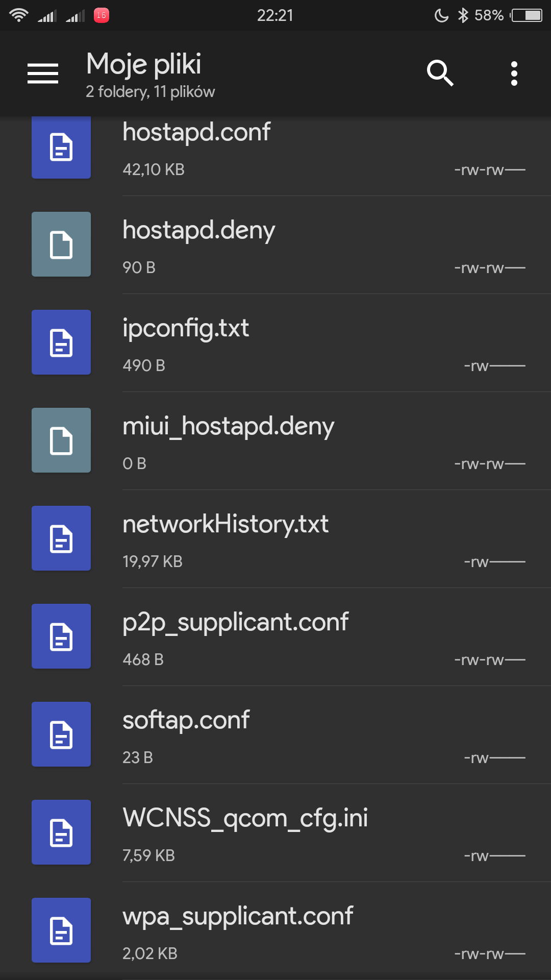Image resolution: width=551 pixels, height=980 pixels.
Task: Click the "2 foldery, 11 plików" subtitle
Action: coord(151,92)
